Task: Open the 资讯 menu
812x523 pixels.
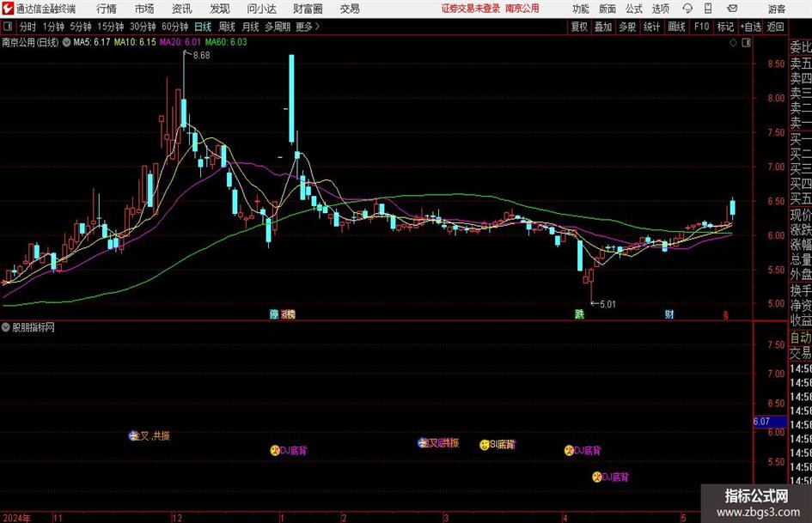Action: click(x=182, y=9)
